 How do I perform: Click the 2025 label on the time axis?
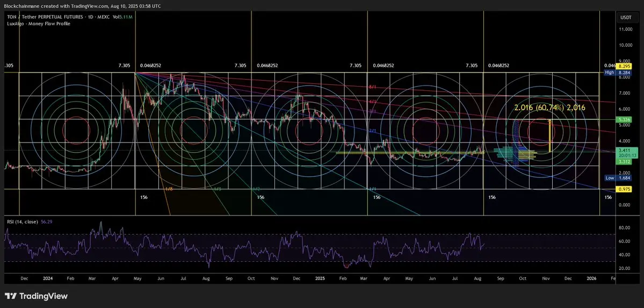tap(321, 278)
